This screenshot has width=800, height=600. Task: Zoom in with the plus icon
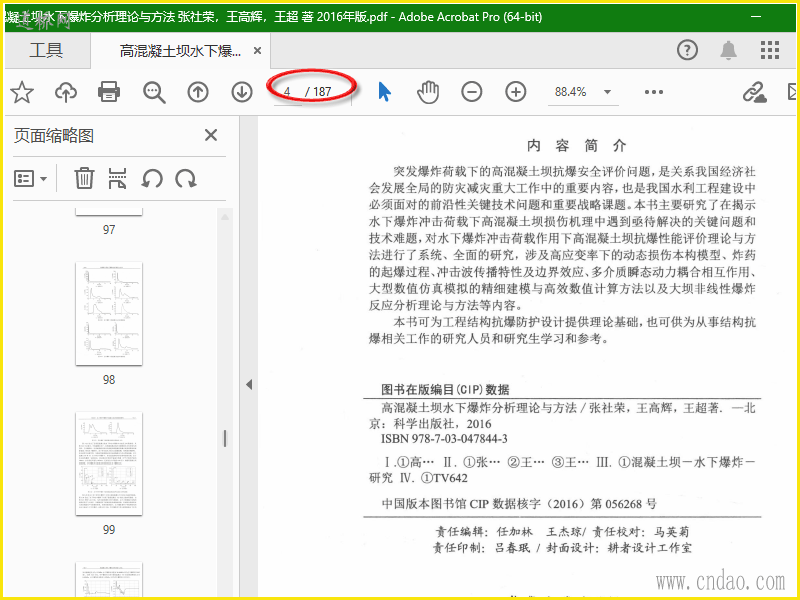tap(516, 92)
